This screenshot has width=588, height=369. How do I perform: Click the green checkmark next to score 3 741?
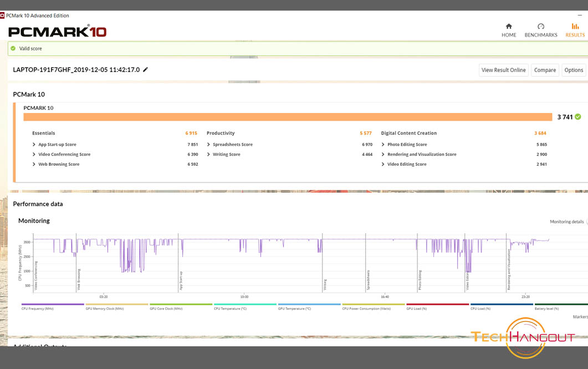578,116
